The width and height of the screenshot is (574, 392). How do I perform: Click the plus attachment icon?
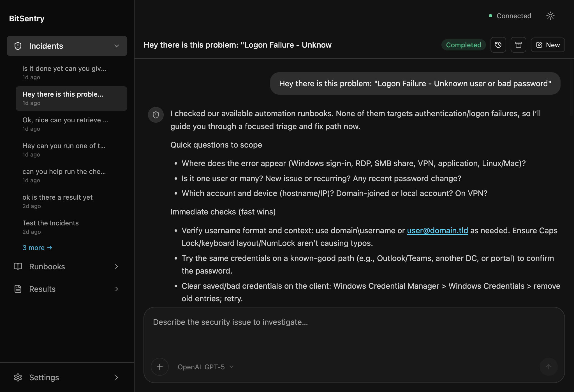(159, 367)
